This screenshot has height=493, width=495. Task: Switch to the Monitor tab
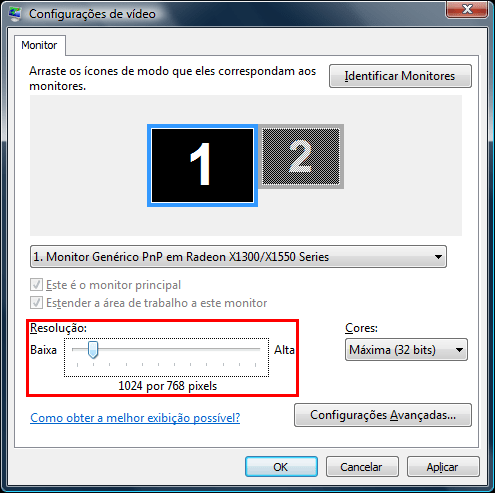click(x=39, y=45)
